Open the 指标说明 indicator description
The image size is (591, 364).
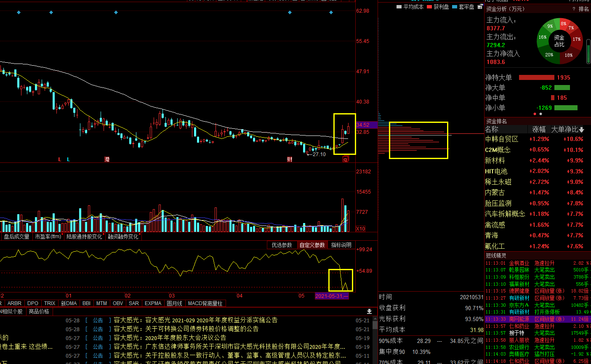341,245
